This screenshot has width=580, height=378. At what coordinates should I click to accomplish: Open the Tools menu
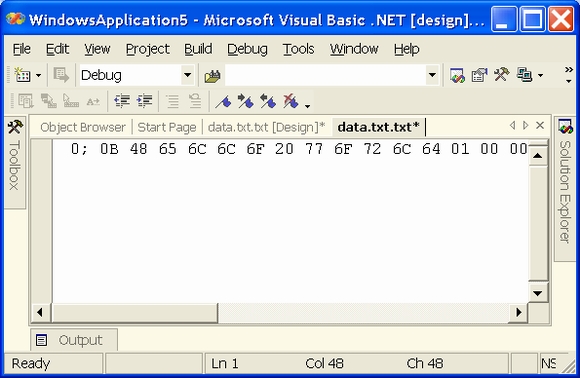299,49
